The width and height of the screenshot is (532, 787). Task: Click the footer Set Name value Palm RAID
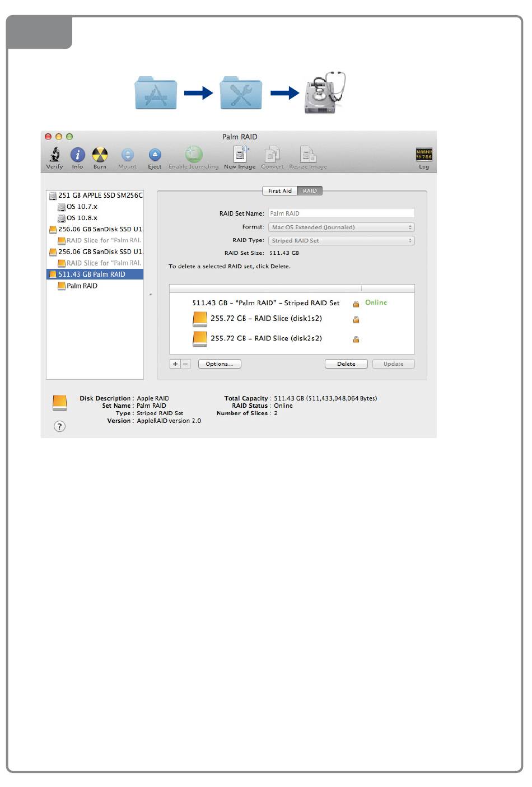(152, 406)
